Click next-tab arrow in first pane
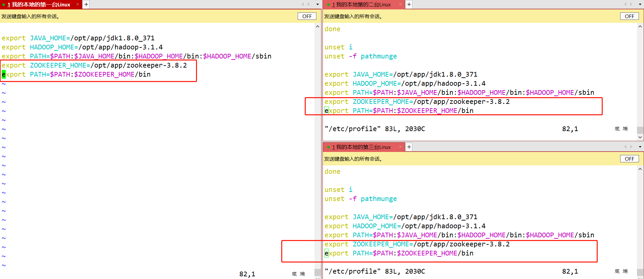Viewport: 644px width, 279px height. coord(309,4)
